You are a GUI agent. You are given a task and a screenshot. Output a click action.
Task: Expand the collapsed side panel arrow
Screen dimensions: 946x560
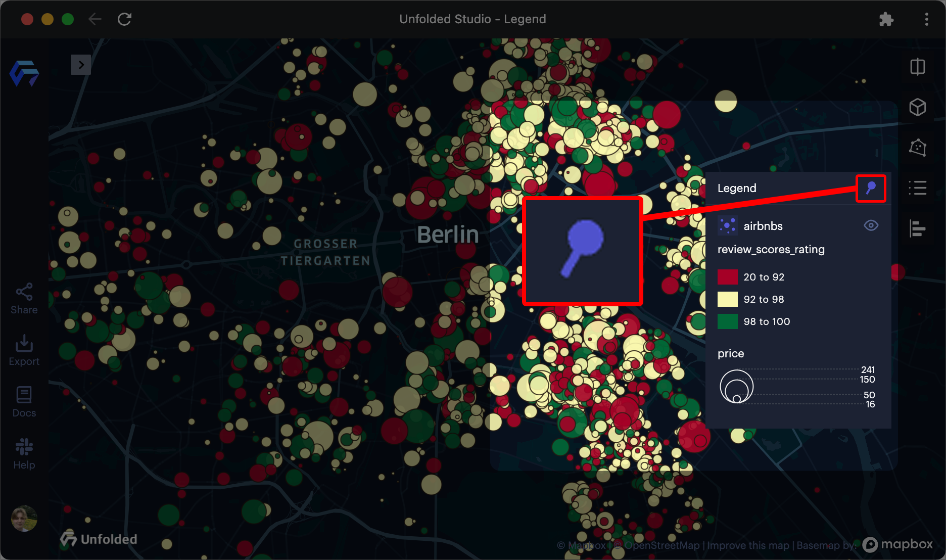(x=81, y=65)
